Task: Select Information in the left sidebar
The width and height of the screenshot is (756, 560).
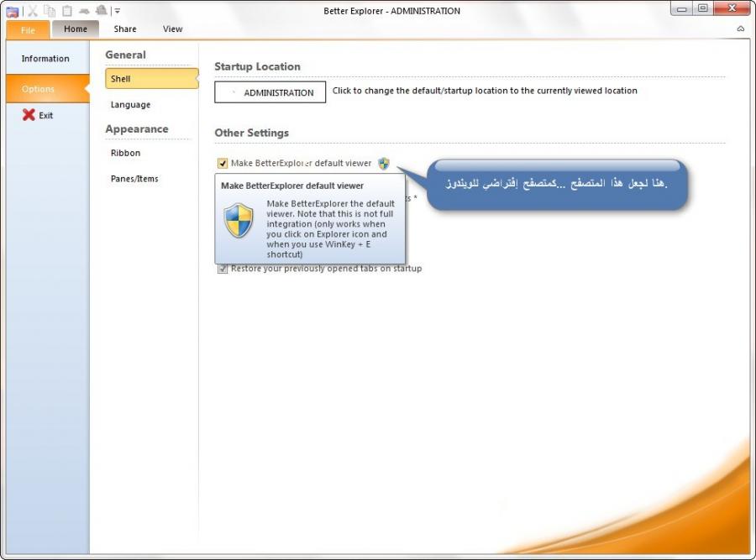Action: pos(45,59)
